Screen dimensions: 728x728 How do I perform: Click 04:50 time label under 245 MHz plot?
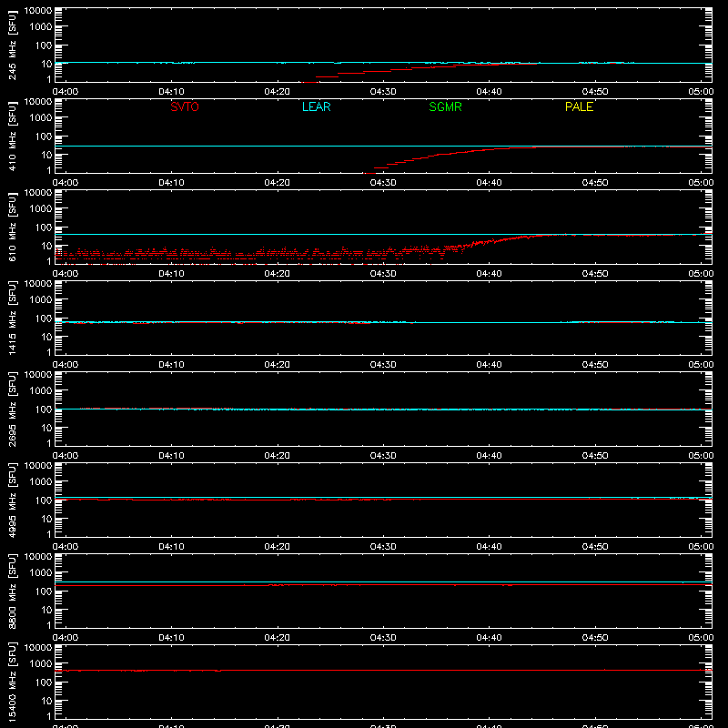[x=595, y=92]
